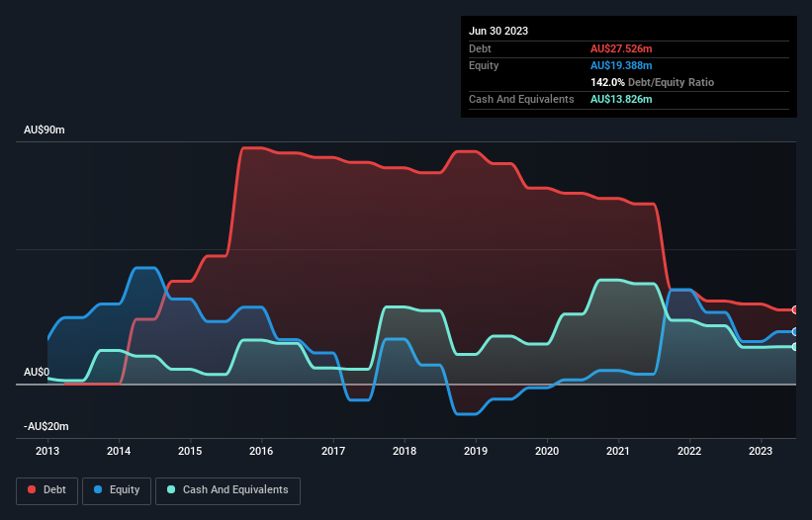This screenshot has height=520, width=812.
Task: Click the teal dot in Cash legend
Action: tap(171, 489)
